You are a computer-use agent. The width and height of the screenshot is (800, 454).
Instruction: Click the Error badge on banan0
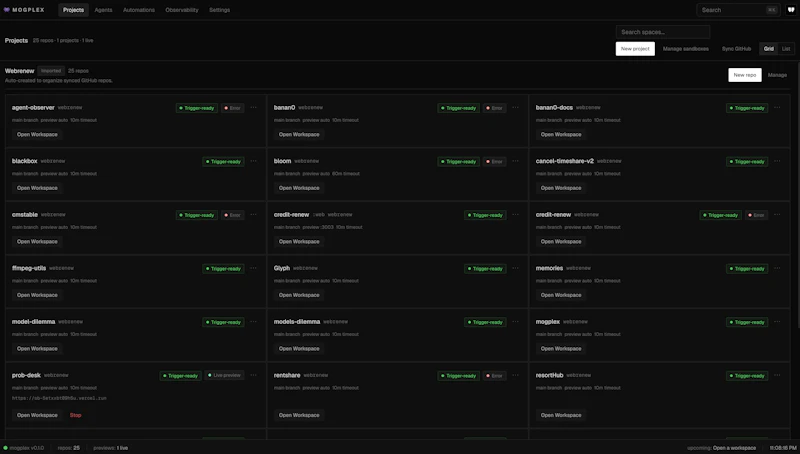coord(494,108)
